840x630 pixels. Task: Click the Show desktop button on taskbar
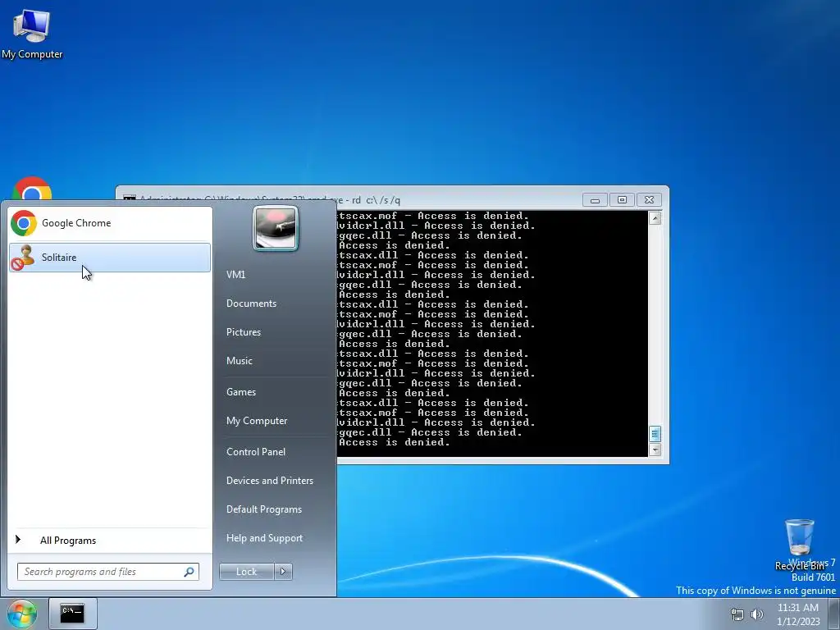click(834, 614)
